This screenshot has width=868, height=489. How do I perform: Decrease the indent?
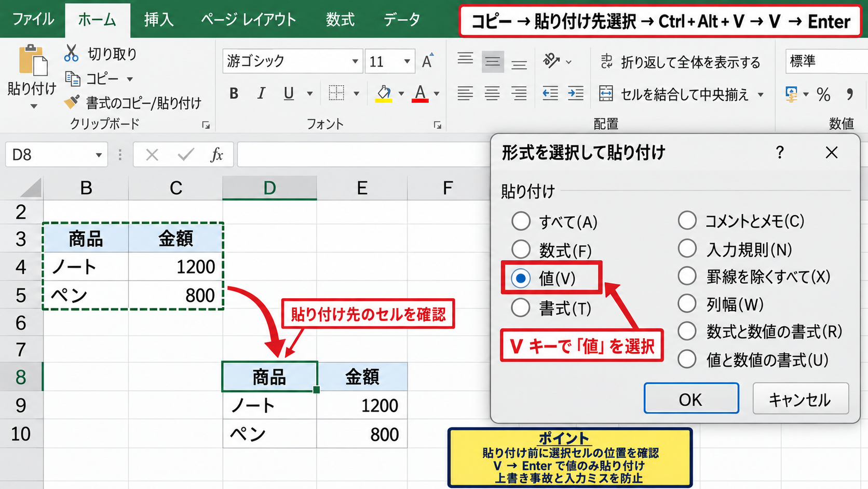coord(550,94)
